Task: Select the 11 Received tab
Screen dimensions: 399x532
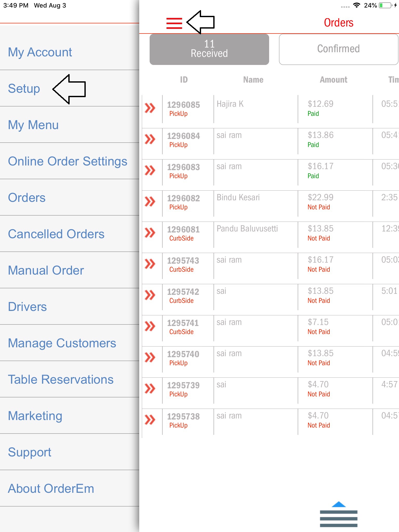Action: point(209,49)
